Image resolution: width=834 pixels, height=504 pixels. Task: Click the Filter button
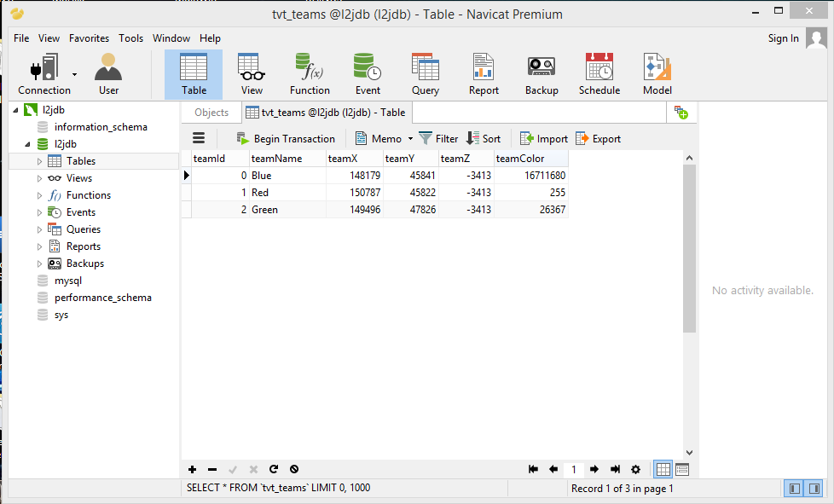pyautogui.click(x=438, y=139)
